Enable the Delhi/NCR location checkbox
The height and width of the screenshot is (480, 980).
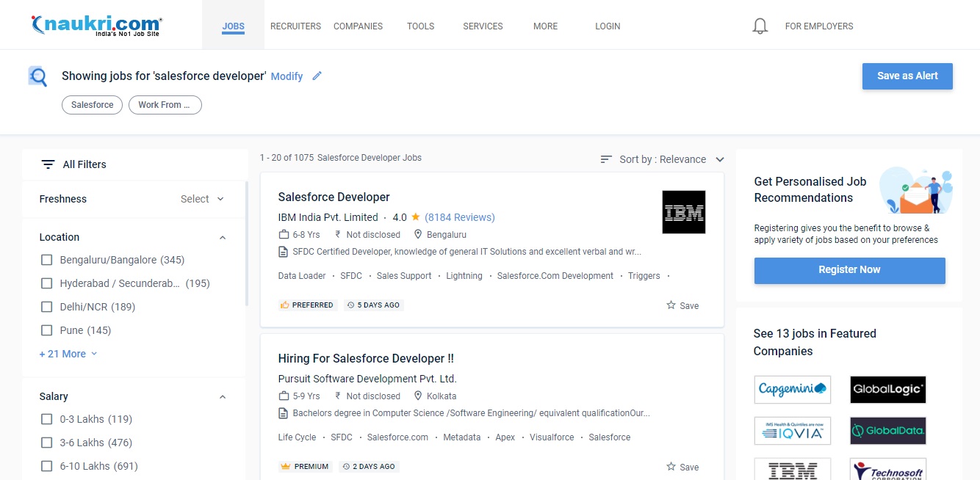click(47, 307)
